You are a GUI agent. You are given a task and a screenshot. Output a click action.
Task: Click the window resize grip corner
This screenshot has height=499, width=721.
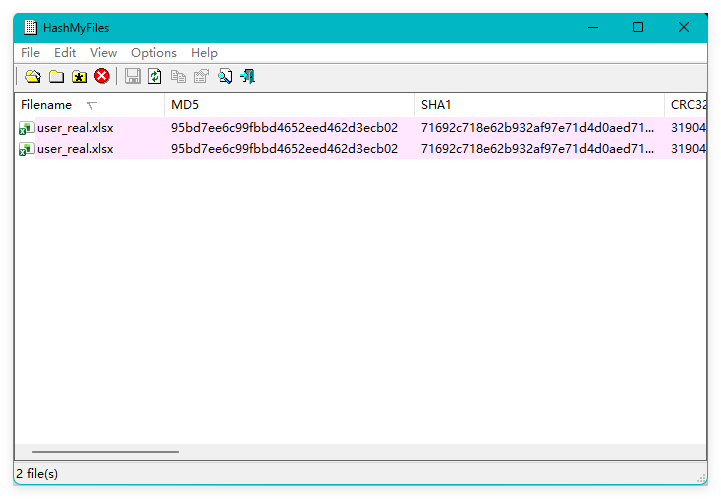click(x=702, y=479)
